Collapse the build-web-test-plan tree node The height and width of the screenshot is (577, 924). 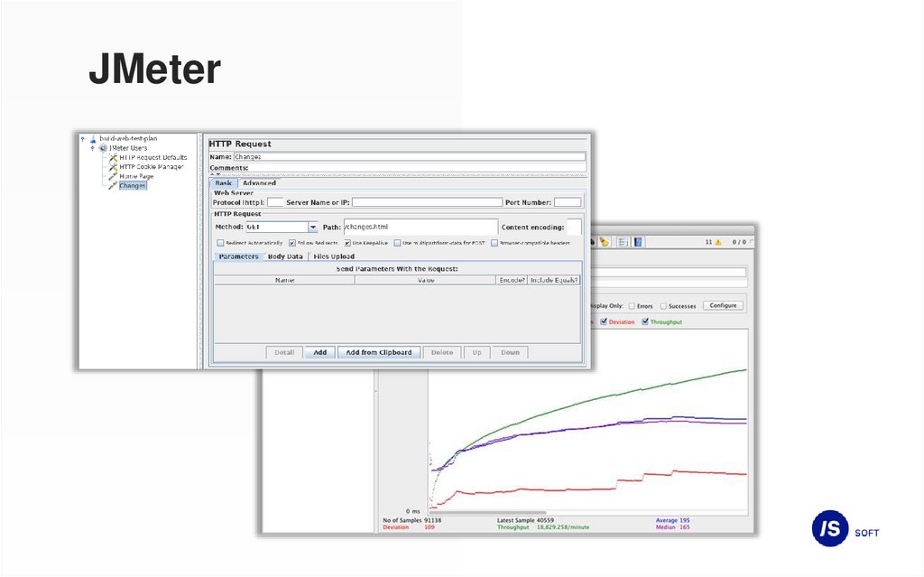point(83,139)
